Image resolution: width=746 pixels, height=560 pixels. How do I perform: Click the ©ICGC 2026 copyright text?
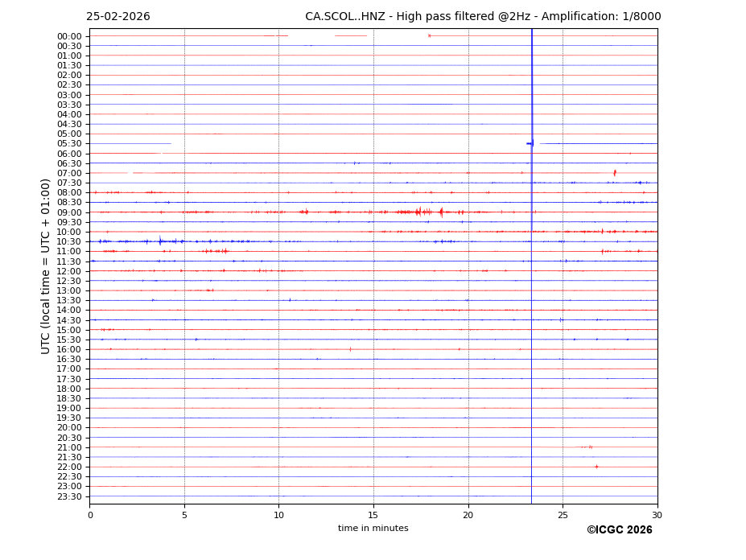[x=619, y=530]
